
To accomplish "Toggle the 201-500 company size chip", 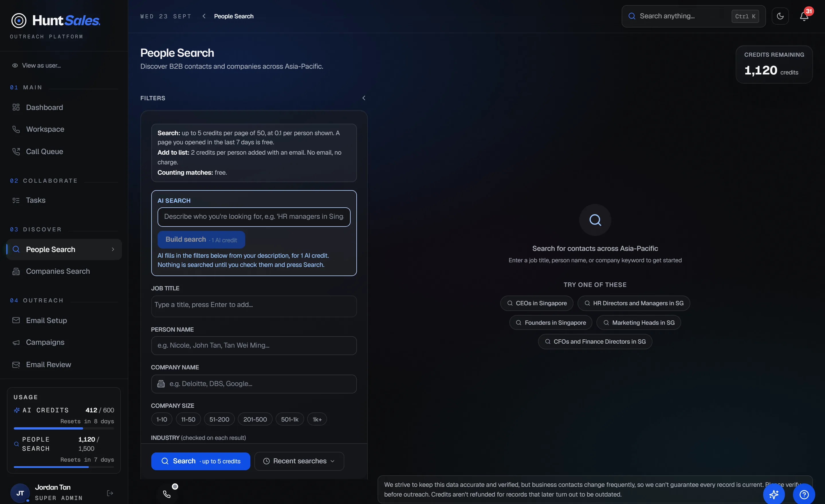I will pyautogui.click(x=255, y=419).
